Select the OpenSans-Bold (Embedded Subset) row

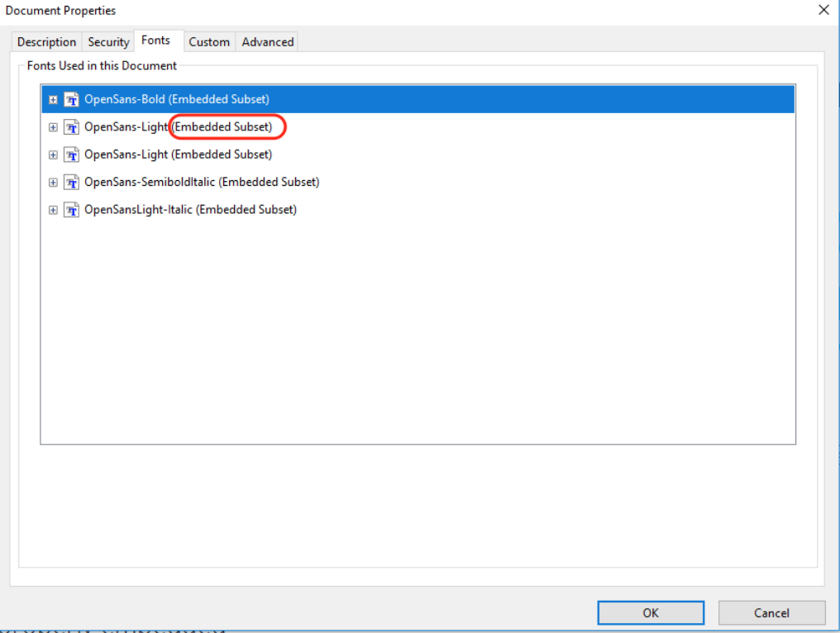(418, 99)
